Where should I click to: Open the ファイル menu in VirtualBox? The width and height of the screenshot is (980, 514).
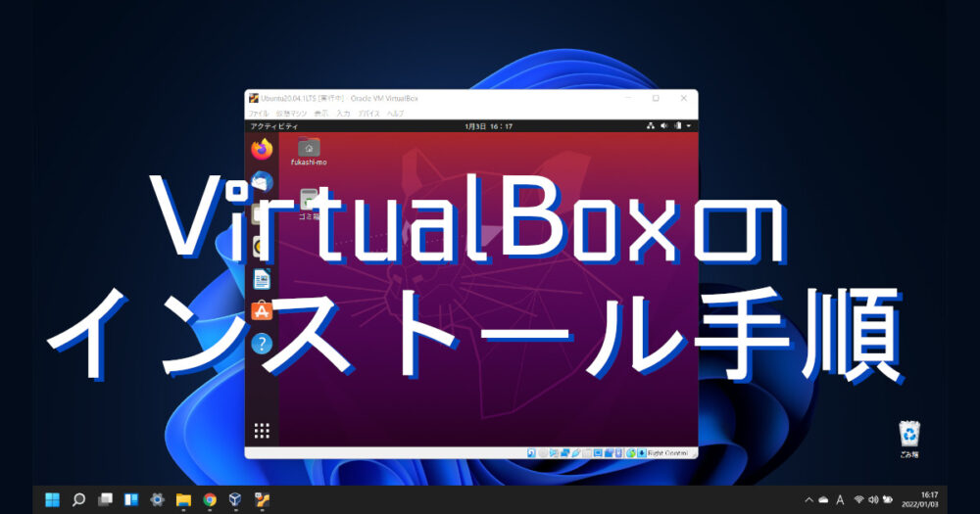pyautogui.click(x=258, y=114)
